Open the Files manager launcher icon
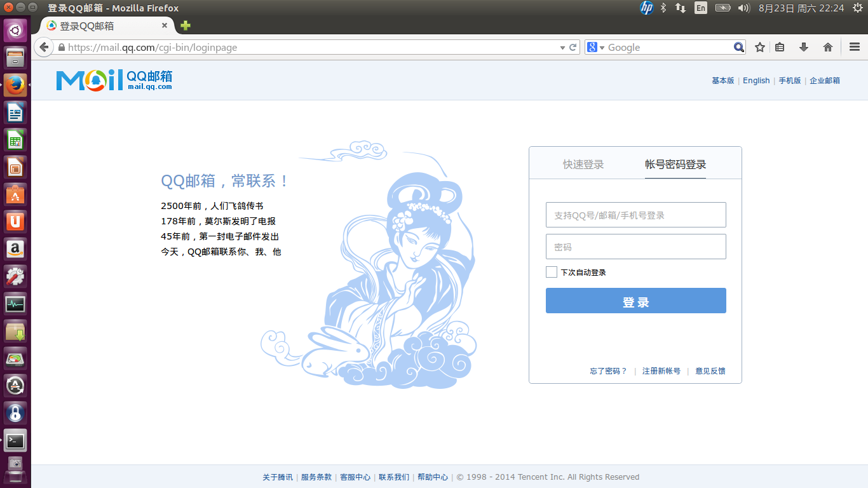Viewport: 868px width, 488px height. [x=15, y=58]
